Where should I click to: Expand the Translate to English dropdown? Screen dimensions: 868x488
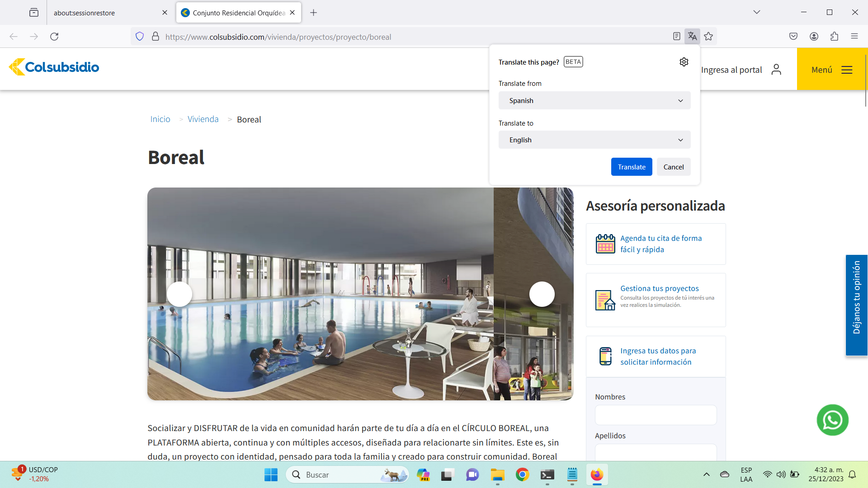(594, 140)
